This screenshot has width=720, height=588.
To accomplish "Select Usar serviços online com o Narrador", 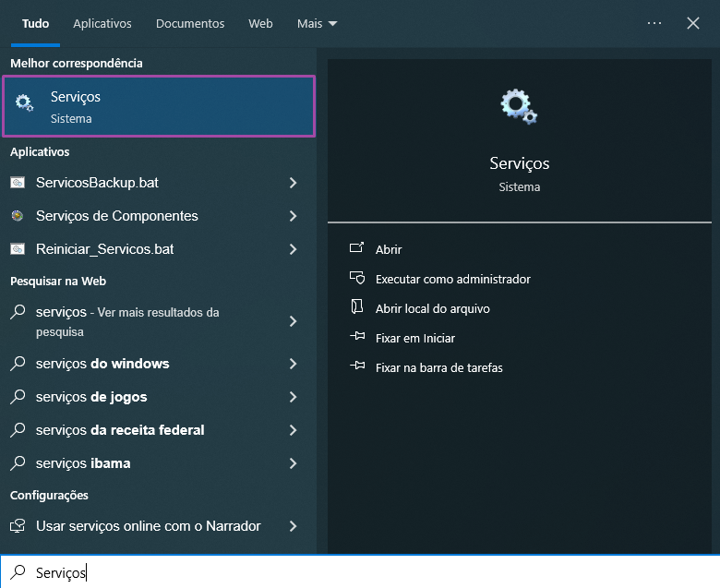I will click(159, 526).
